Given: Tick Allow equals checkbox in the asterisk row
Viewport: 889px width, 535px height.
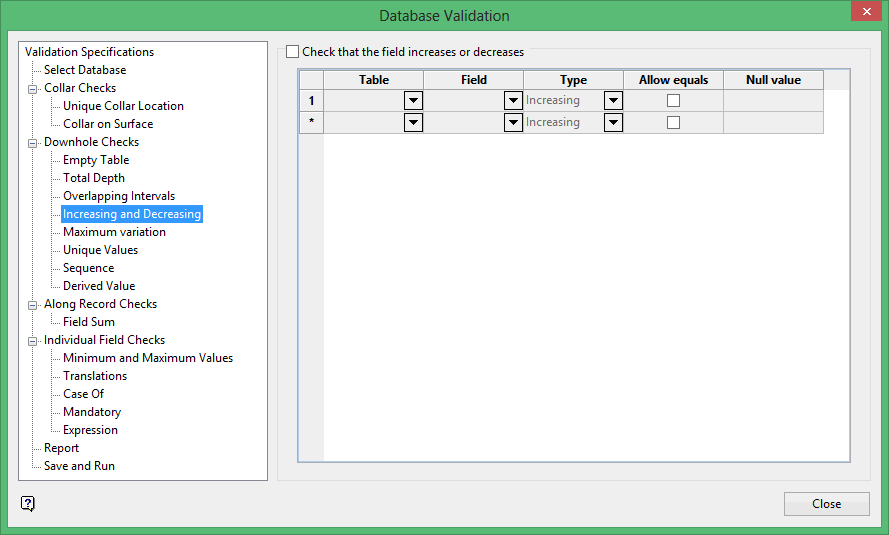Looking at the screenshot, I should tap(673, 122).
